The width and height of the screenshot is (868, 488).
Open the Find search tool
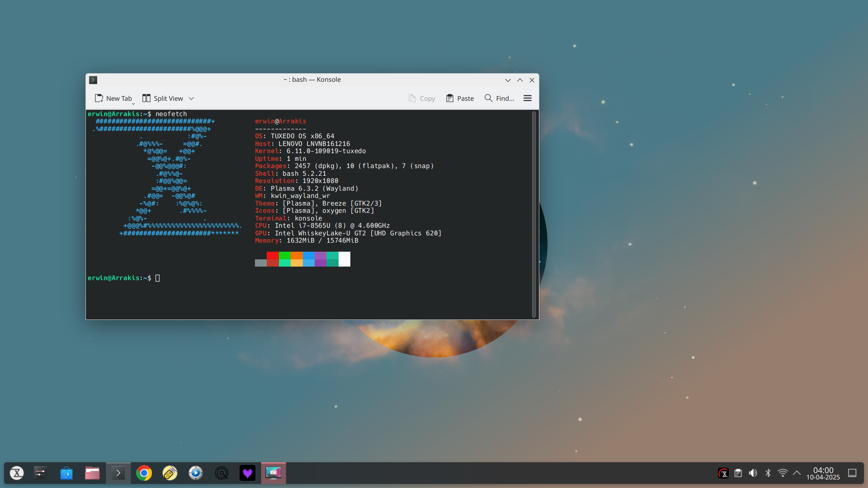(x=499, y=98)
